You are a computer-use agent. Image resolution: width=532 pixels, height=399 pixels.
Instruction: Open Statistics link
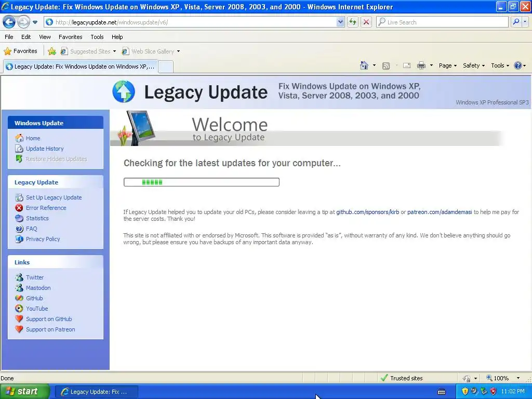[37, 218]
